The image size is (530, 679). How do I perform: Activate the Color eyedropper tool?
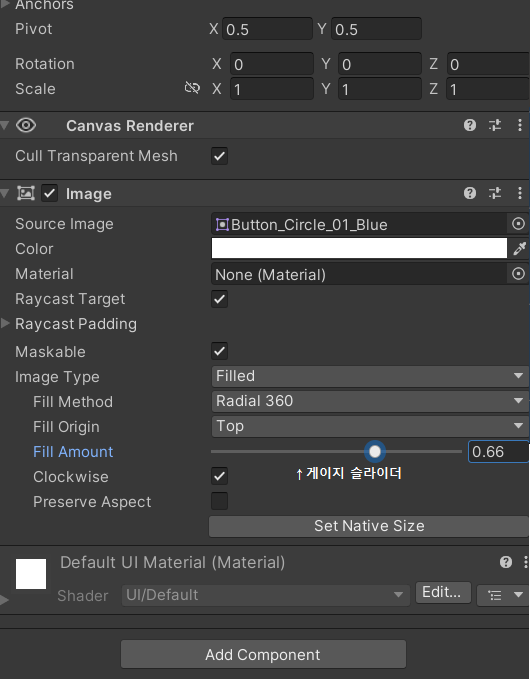[x=519, y=249]
